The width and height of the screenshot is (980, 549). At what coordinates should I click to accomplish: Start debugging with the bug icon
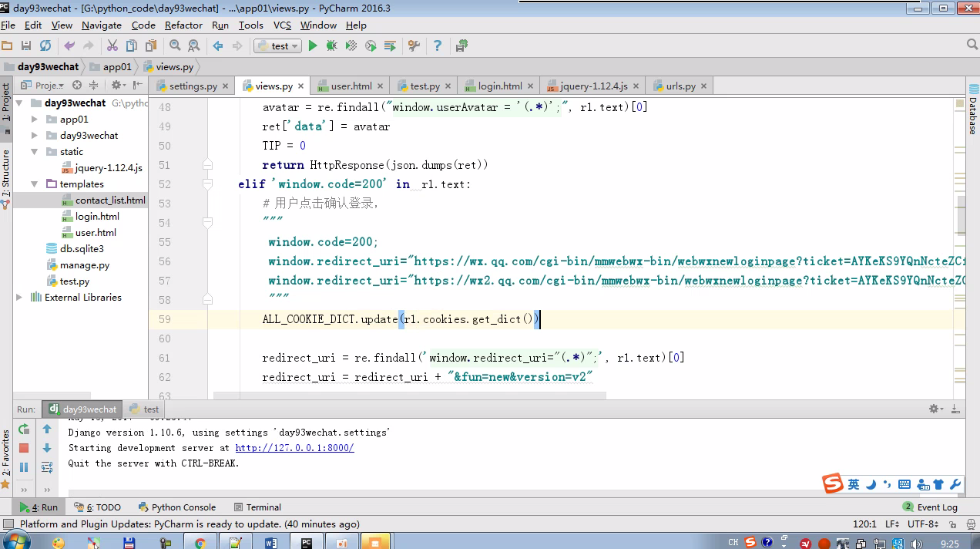pyautogui.click(x=331, y=46)
